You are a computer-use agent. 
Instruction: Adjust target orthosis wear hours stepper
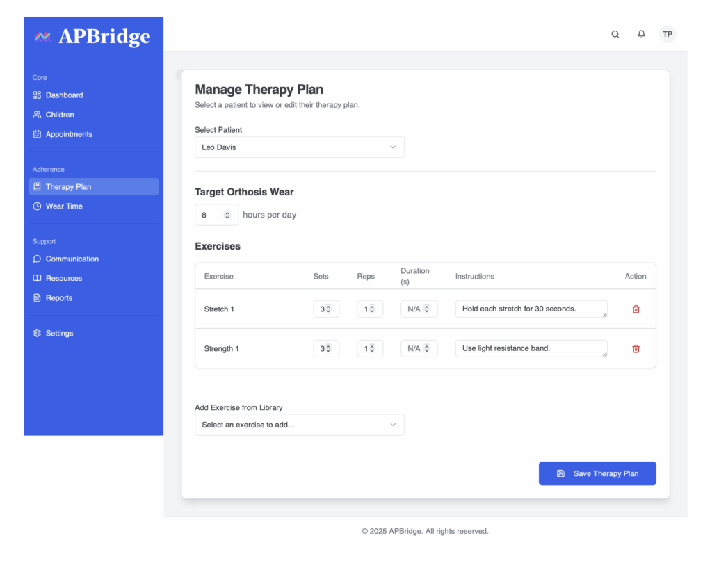click(227, 215)
